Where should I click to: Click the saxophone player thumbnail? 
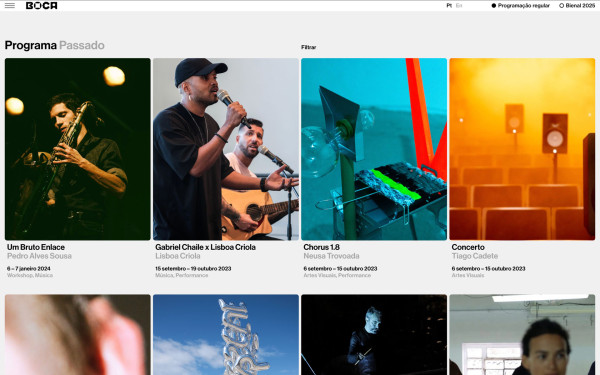coord(78,149)
